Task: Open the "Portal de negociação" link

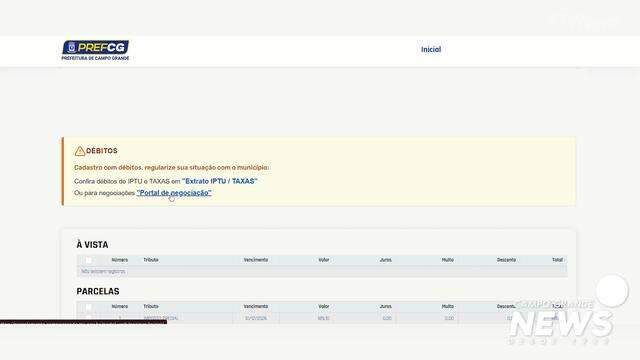Action: (174, 193)
